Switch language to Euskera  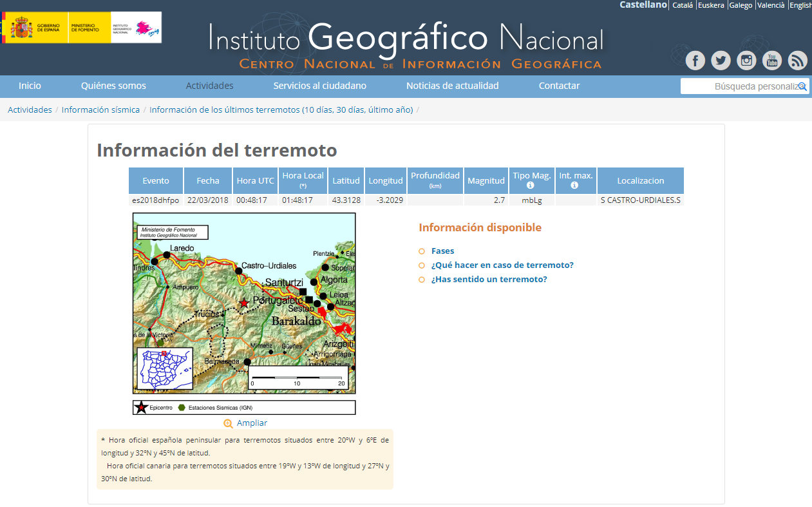[712, 5]
